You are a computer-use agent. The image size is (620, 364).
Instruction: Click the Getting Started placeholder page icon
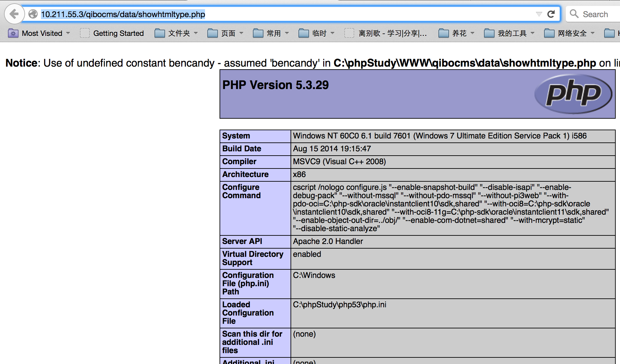click(85, 33)
